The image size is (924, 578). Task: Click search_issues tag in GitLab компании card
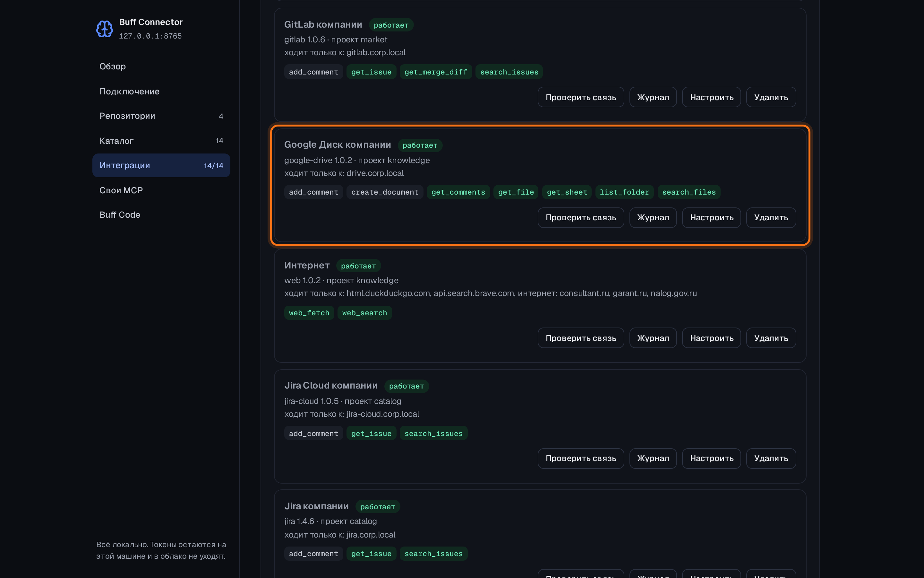[509, 72]
